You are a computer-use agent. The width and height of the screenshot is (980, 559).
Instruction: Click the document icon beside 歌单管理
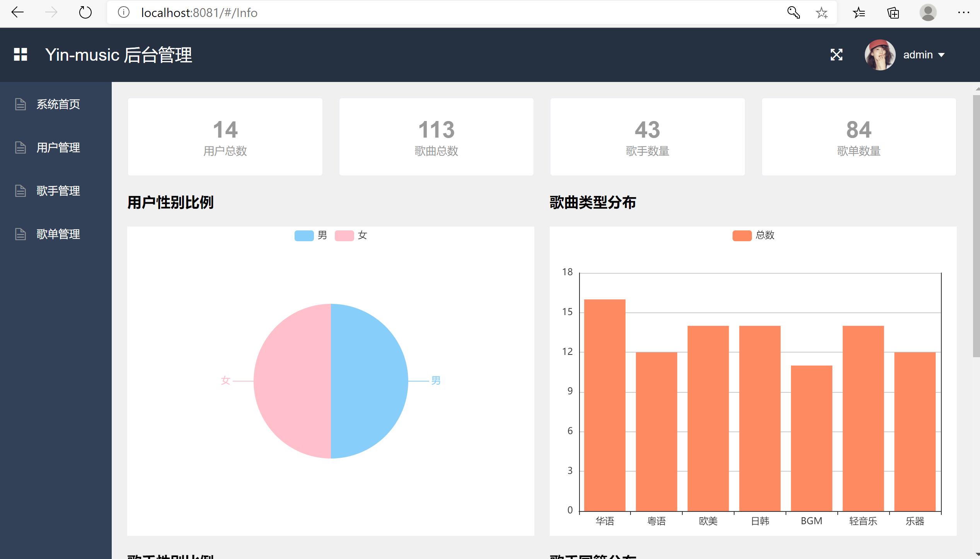click(x=20, y=234)
